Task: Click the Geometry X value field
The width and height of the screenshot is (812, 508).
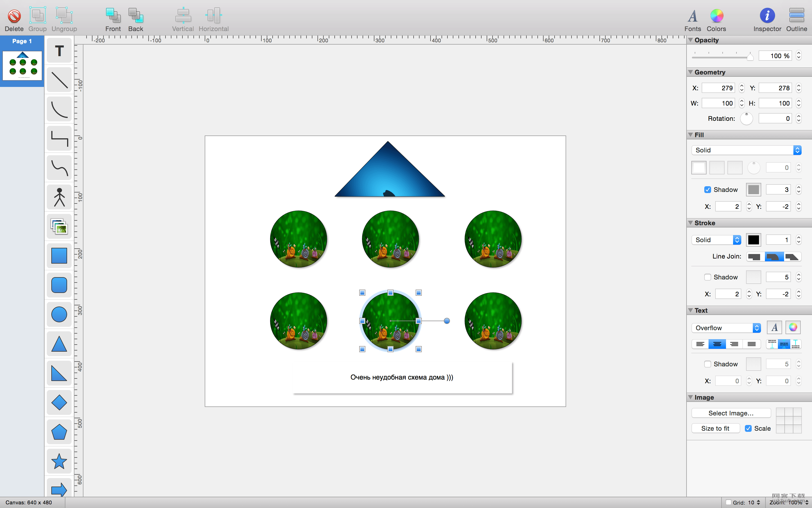Action: [x=718, y=88]
